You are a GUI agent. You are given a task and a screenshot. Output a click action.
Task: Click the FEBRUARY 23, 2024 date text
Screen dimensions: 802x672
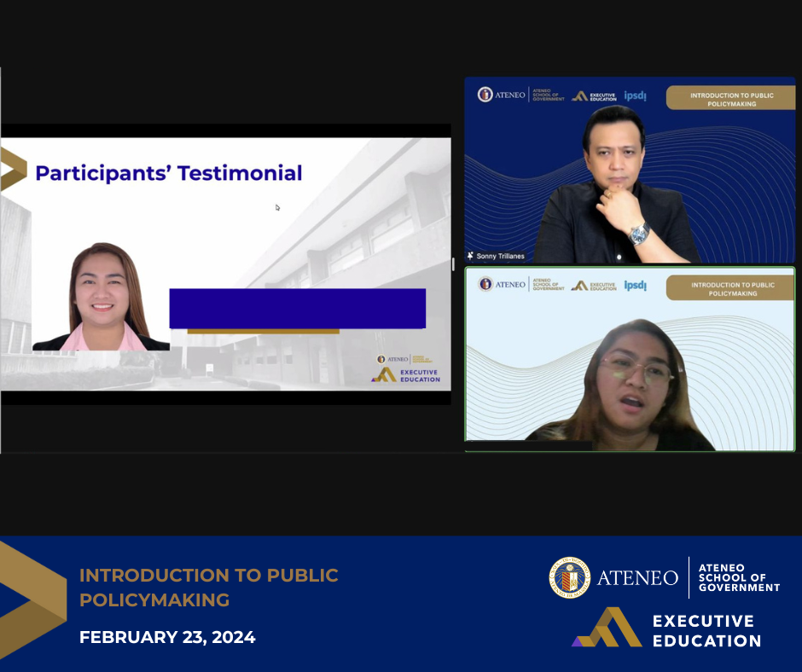[x=167, y=636]
